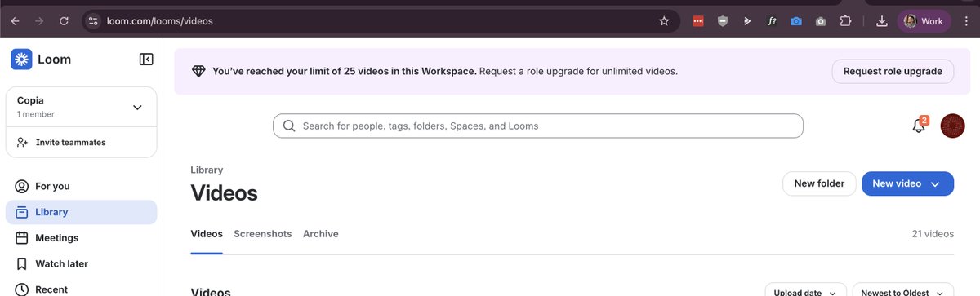Screen dimensions: 980x296
Task: Switch to the Videos tab
Action: click(x=207, y=234)
